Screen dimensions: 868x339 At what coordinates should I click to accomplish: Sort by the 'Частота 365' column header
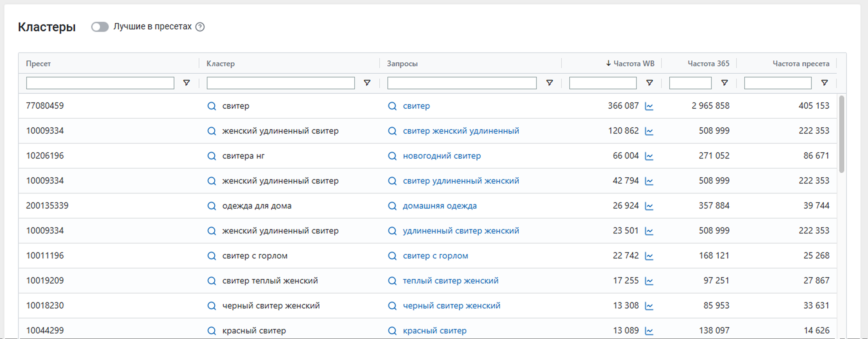click(708, 63)
